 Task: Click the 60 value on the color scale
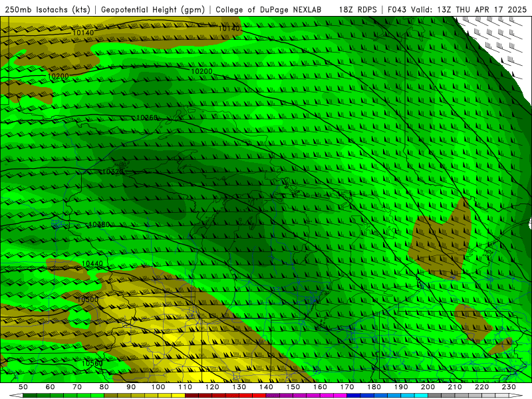[x=51, y=387]
